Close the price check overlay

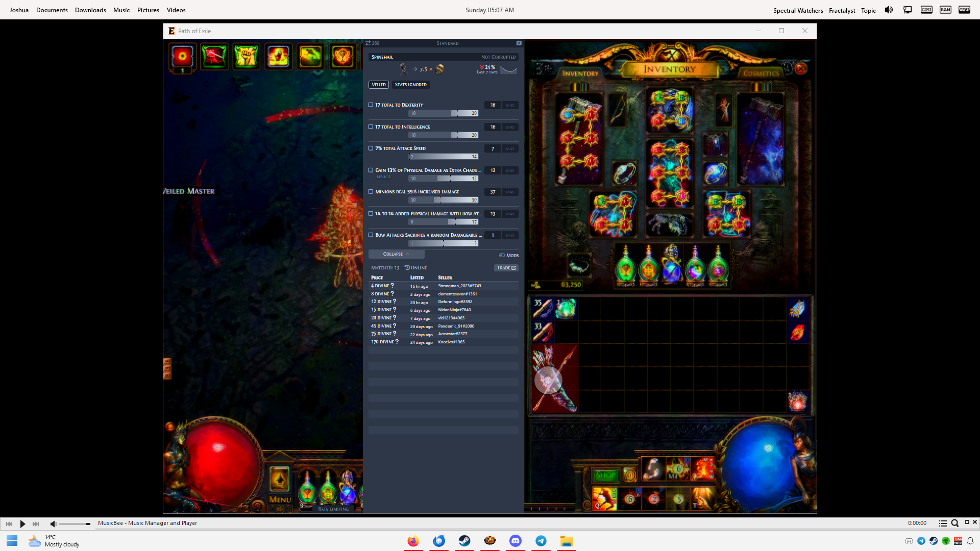(519, 43)
